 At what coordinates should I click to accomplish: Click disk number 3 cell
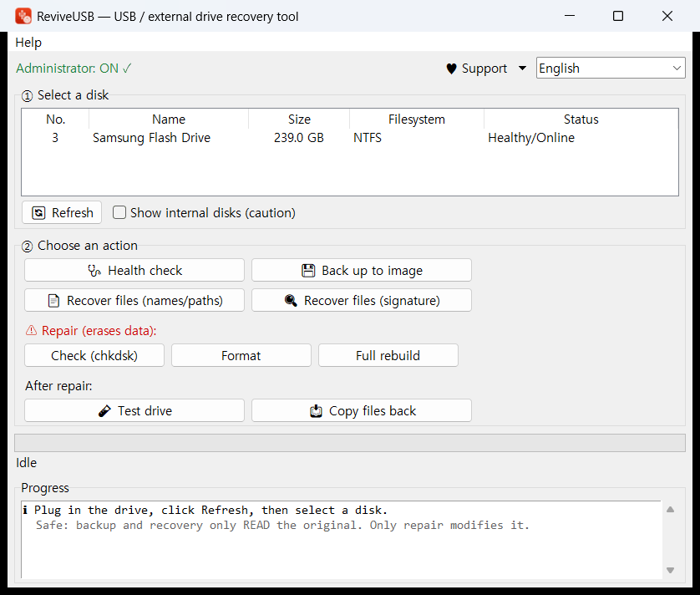click(55, 138)
